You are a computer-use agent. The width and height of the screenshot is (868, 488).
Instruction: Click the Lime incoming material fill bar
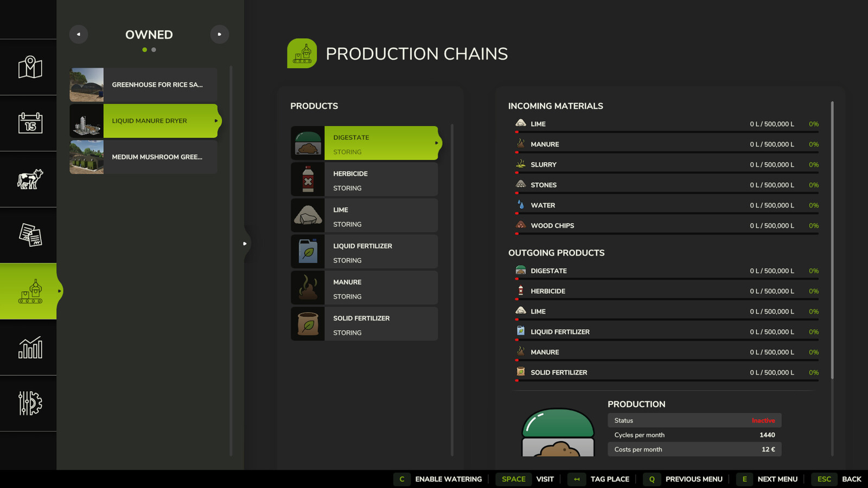666,132
